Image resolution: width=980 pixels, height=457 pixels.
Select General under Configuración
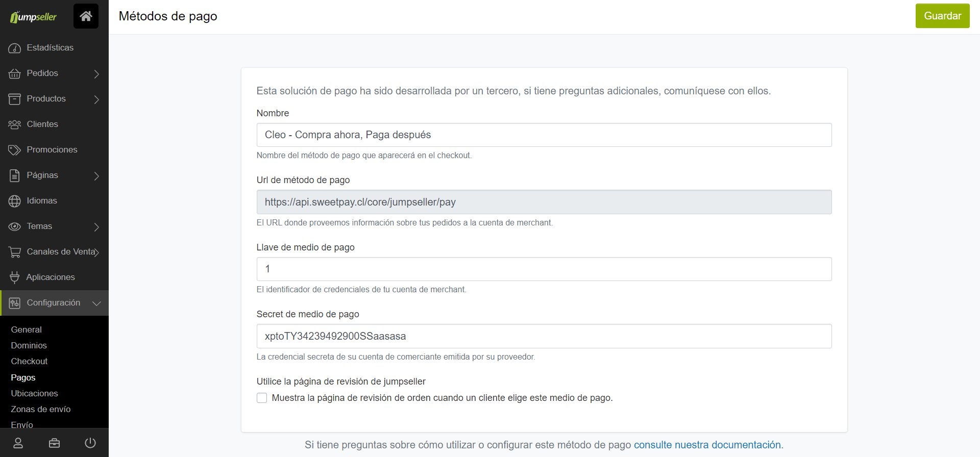point(27,329)
